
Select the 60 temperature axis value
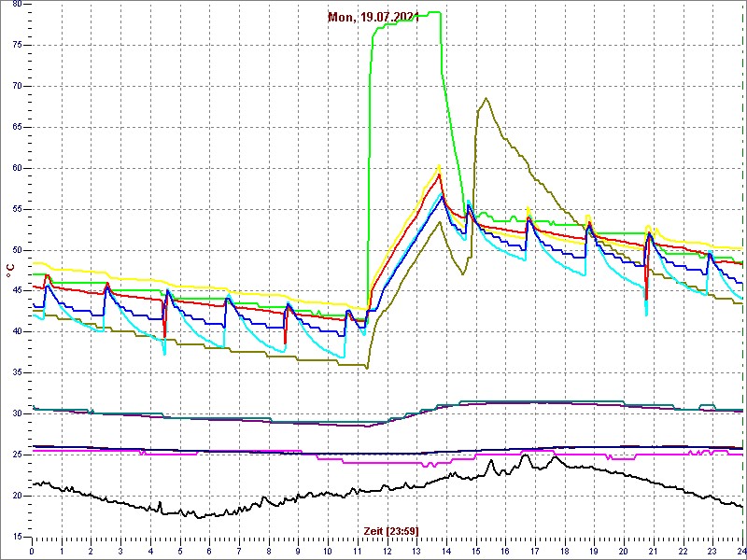coord(17,168)
